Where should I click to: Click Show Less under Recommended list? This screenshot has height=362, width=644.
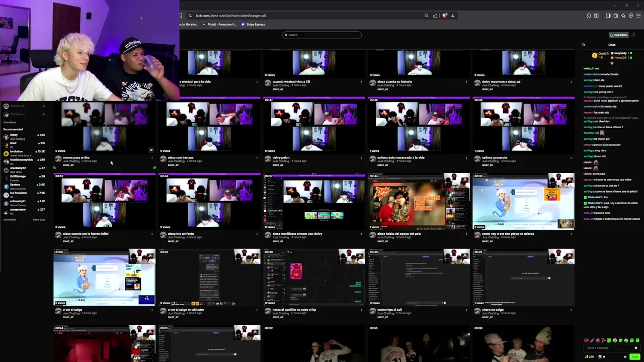39,220
